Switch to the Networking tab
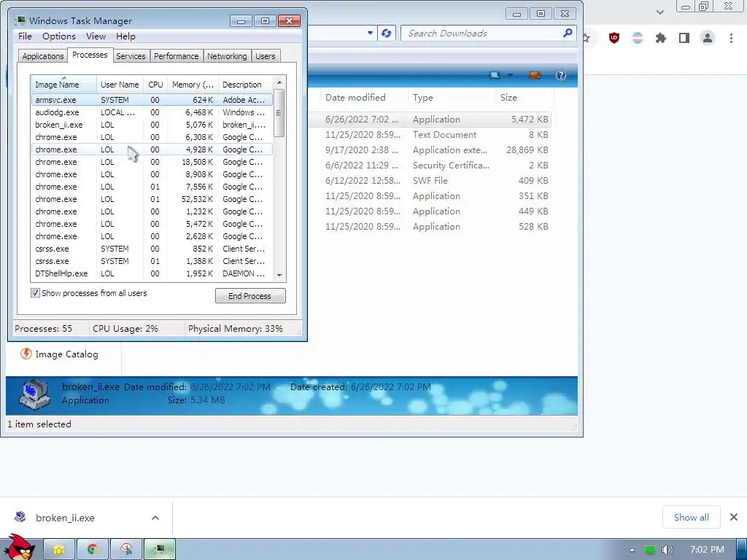The width and height of the screenshot is (747, 560). pos(228,56)
